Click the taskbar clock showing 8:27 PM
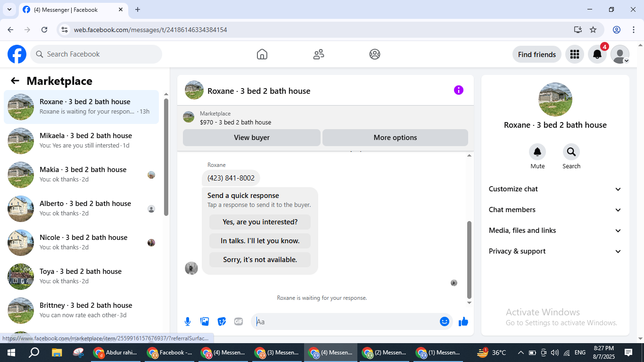 click(x=603, y=353)
